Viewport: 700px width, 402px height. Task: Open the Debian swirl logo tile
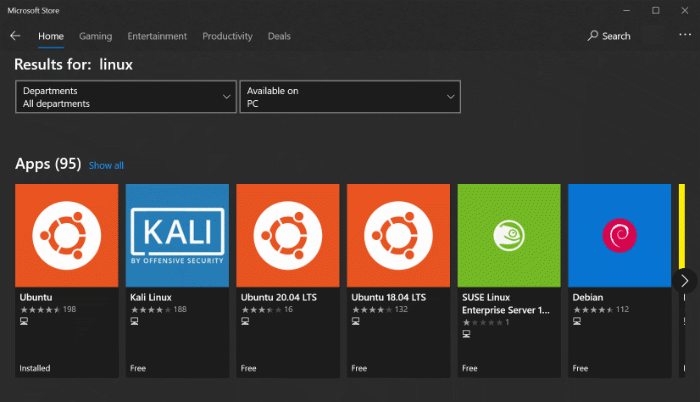(620, 235)
